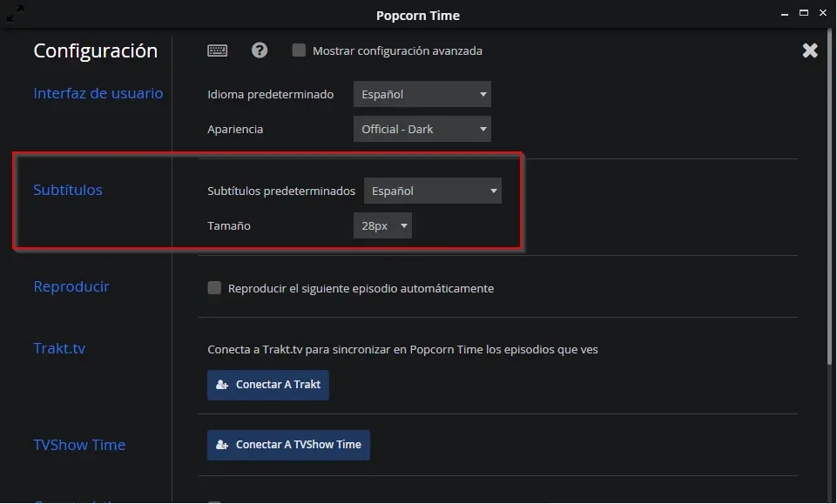Click the Subtítulos predeterminados label
Screen dimensions: 837x504
(x=281, y=191)
